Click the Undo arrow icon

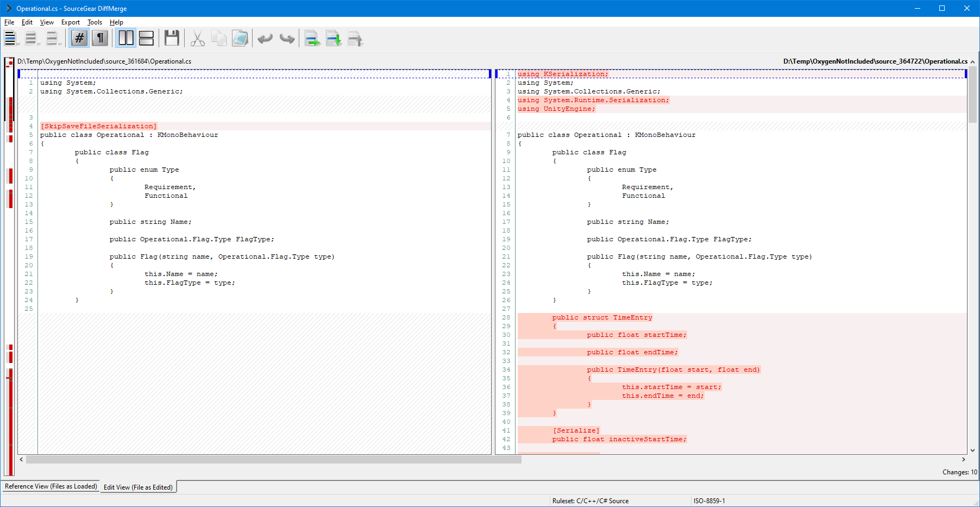click(x=265, y=39)
